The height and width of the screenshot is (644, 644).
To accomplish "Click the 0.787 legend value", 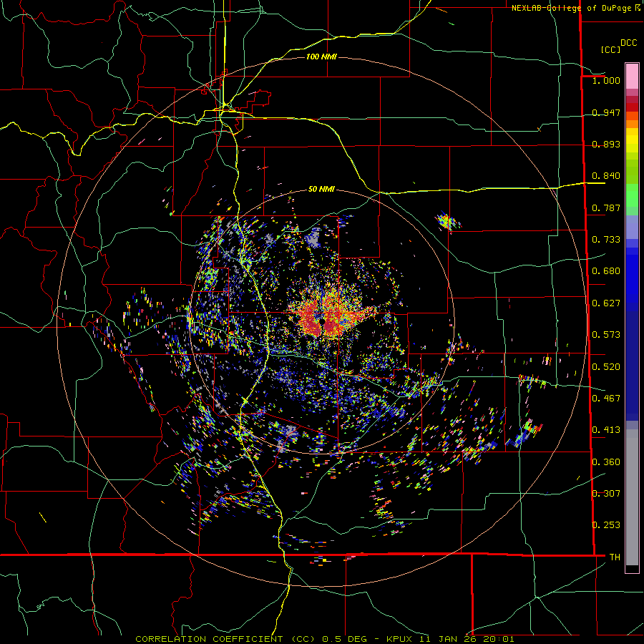I will click(606, 208).
